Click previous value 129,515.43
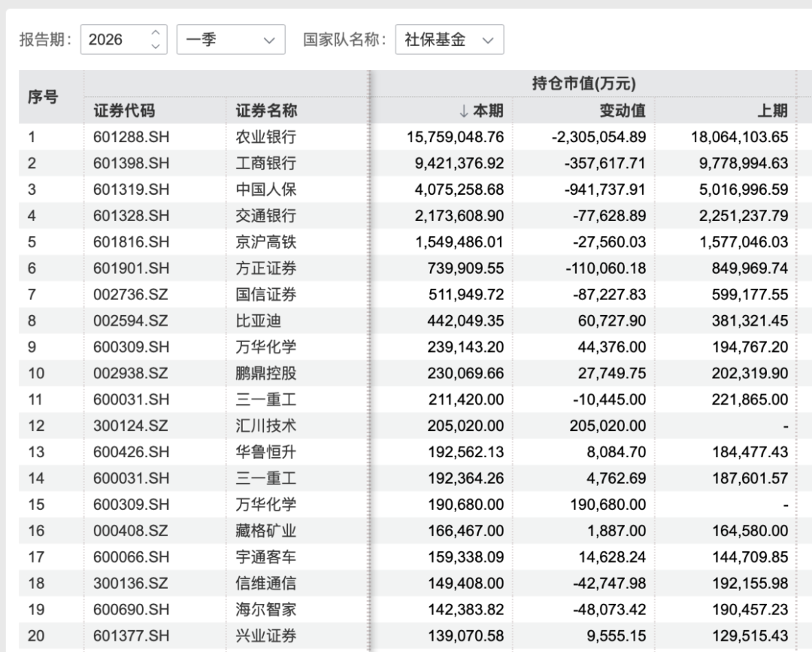This screenshot has height=652, width=812. [750, 635]
